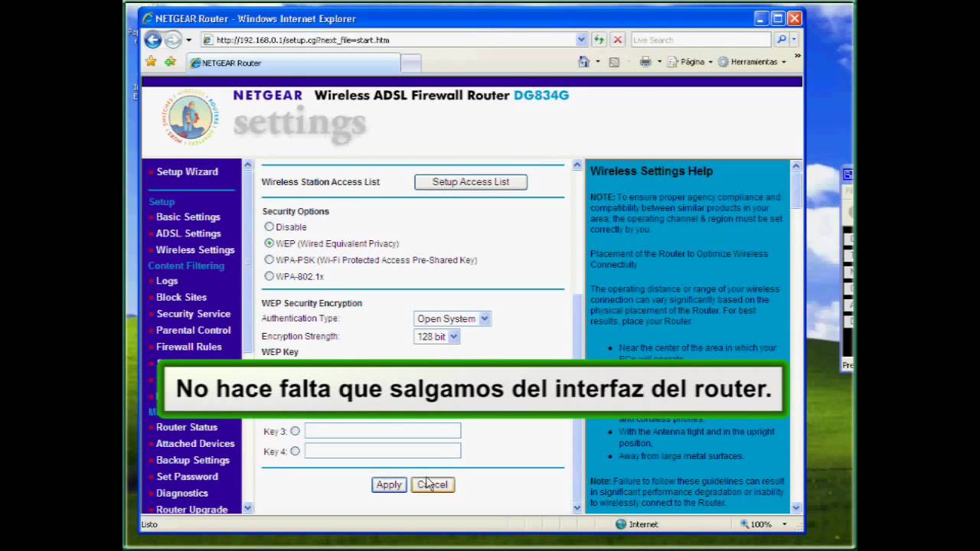Open a new empty browser tab
This screenshot has width=980, height=551.
[411, 64]
